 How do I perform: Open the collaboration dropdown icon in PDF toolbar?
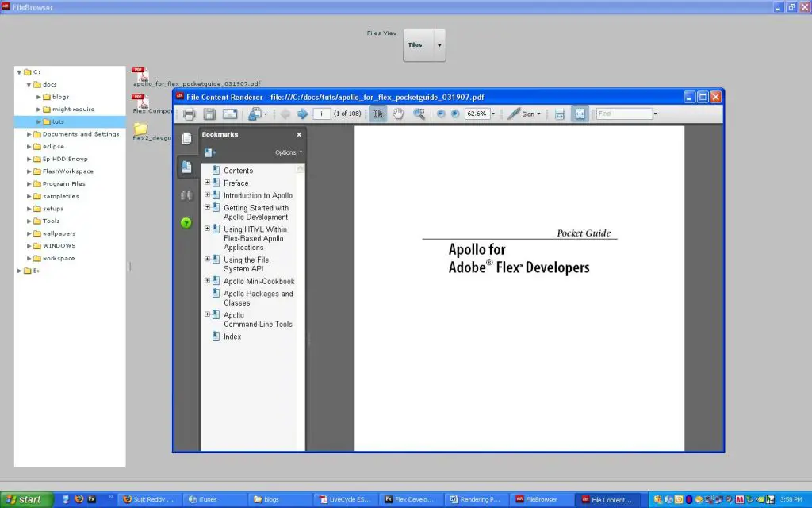[258, 114]
